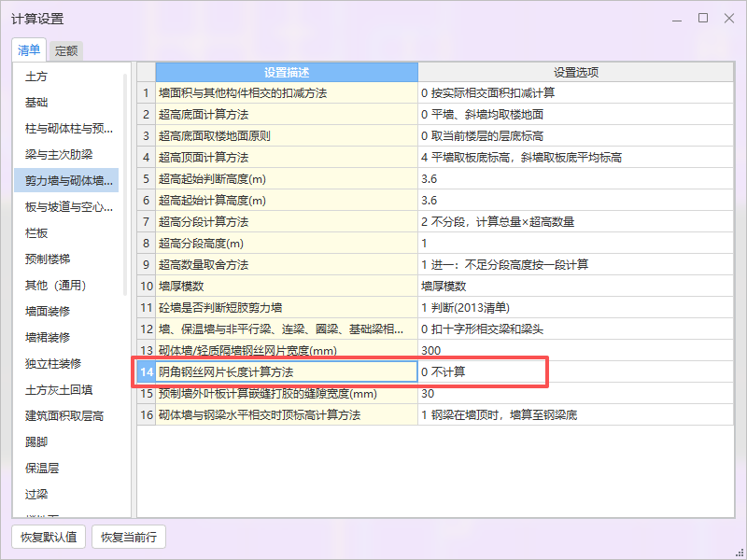The width and height of the screenshot is (747, 560).
Task: Click the 设置描述 column header
Action: pos(287,72)
